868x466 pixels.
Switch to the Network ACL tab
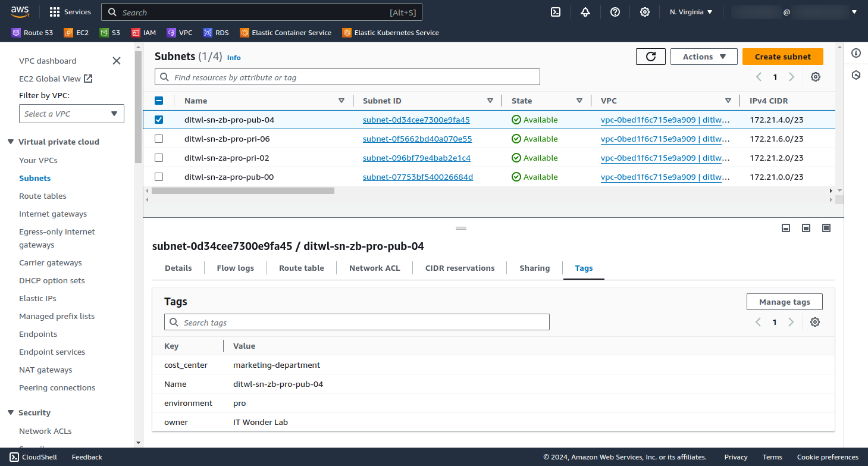[x=374, y=268]
